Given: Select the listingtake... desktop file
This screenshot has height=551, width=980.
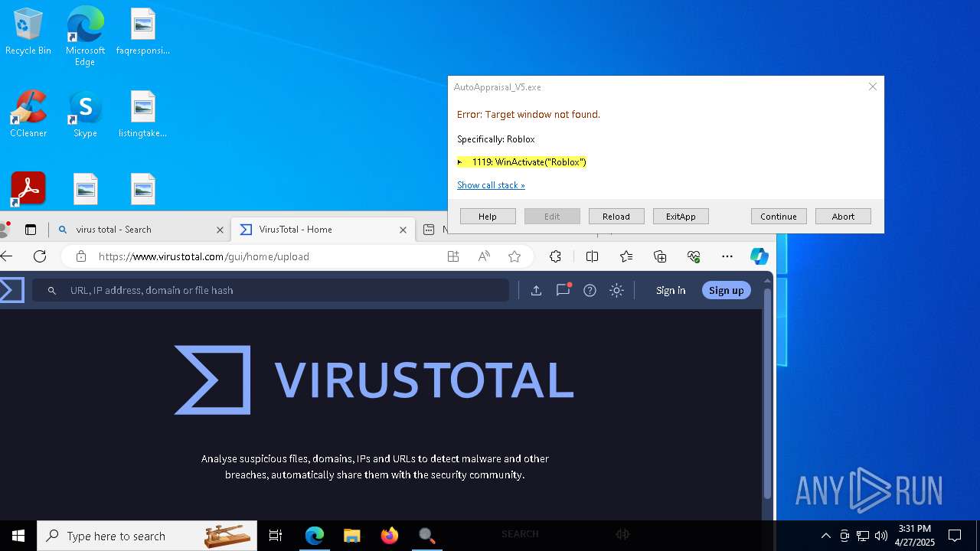Looking at the screenshot, I should click(x=142, y=114).
